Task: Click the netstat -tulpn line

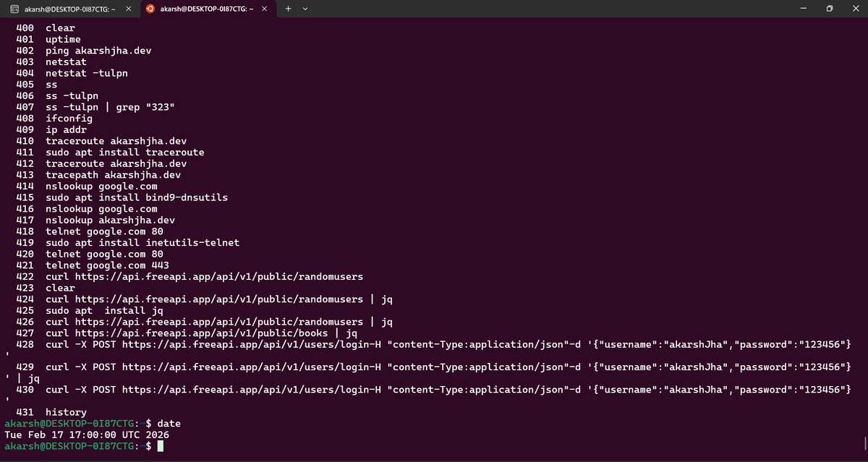Action: [x=72, y=73]
